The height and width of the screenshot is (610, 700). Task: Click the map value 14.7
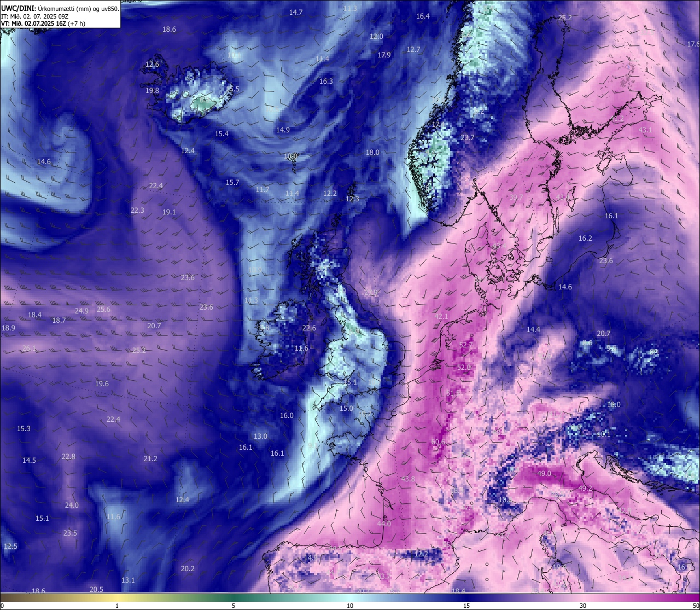(296, 12)
